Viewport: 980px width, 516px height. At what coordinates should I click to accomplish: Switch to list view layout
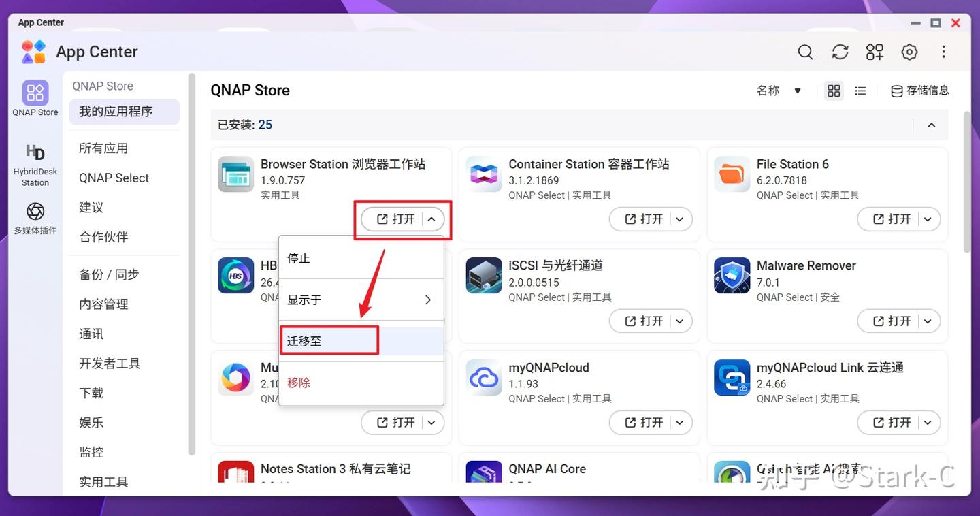pos(860,91)
